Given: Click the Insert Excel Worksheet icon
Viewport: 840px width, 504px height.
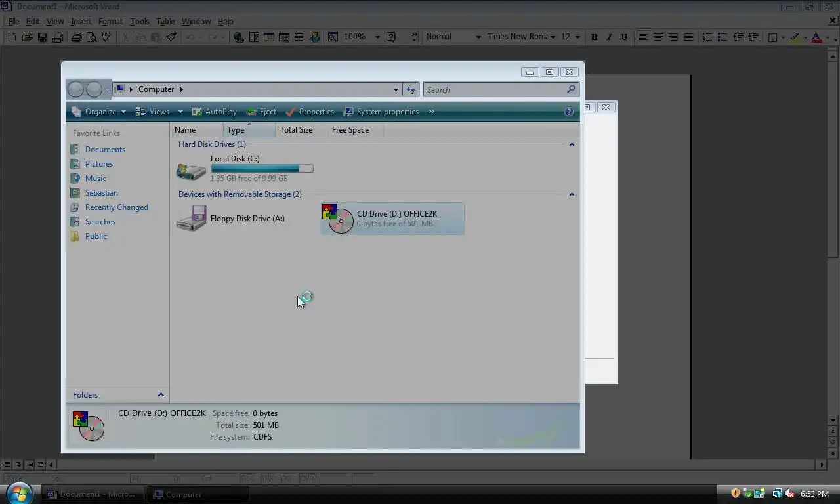Looking at the screenshot, I should tap(284, 37).
